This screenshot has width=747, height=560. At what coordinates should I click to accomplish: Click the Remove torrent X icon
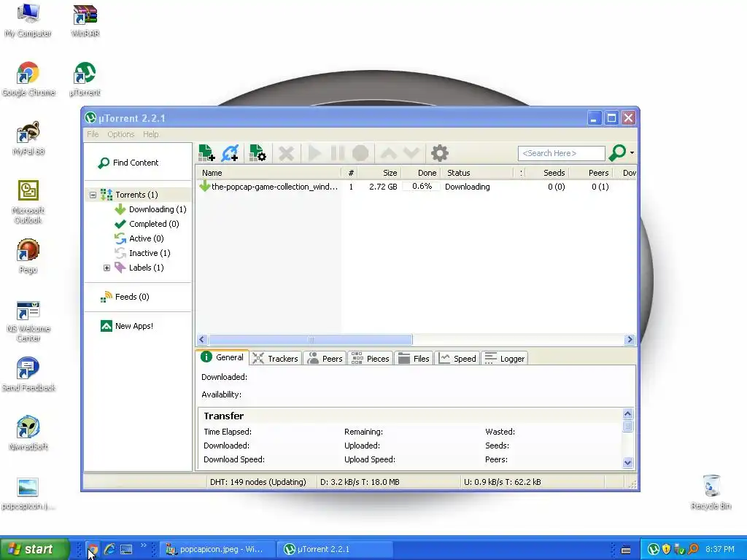pos(286,153)
